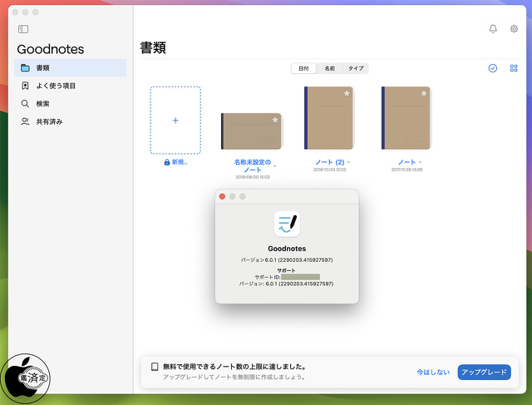Create new item with plus tile
This screenshot has height=405, width=532.
tap(175, 121)
